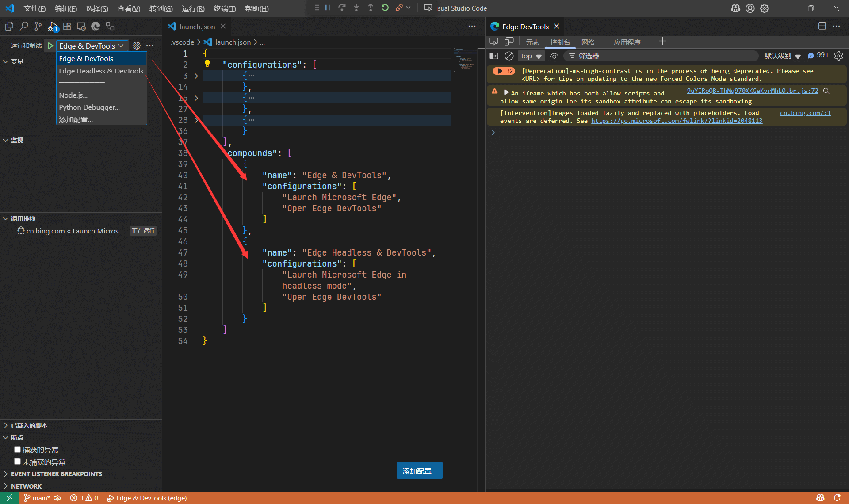This screenshot has width=849, height=504.
Task: Click the debug Step Out button
Action: 371,8
